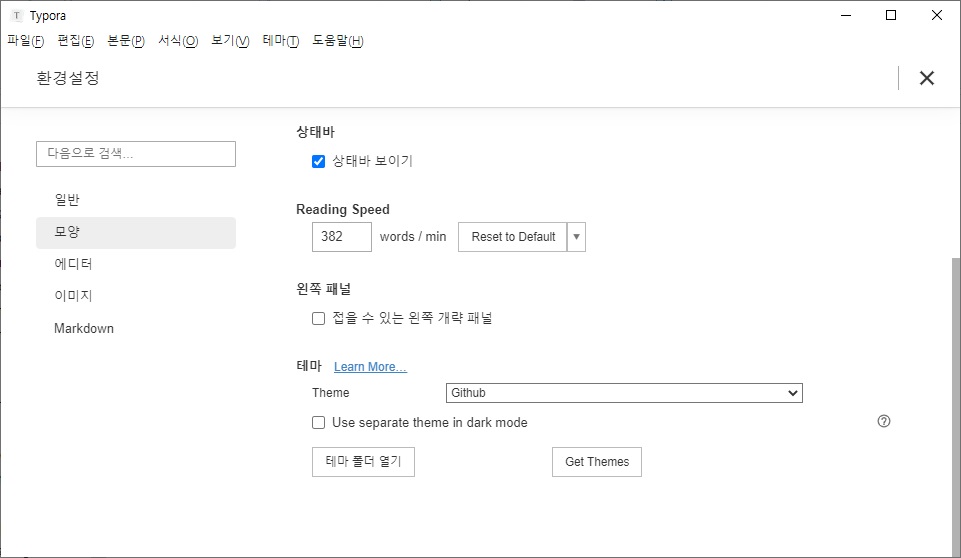Focus the 다음으로 검색 search field
Screen dimensions: 961x558
click(x=136, y=154)
